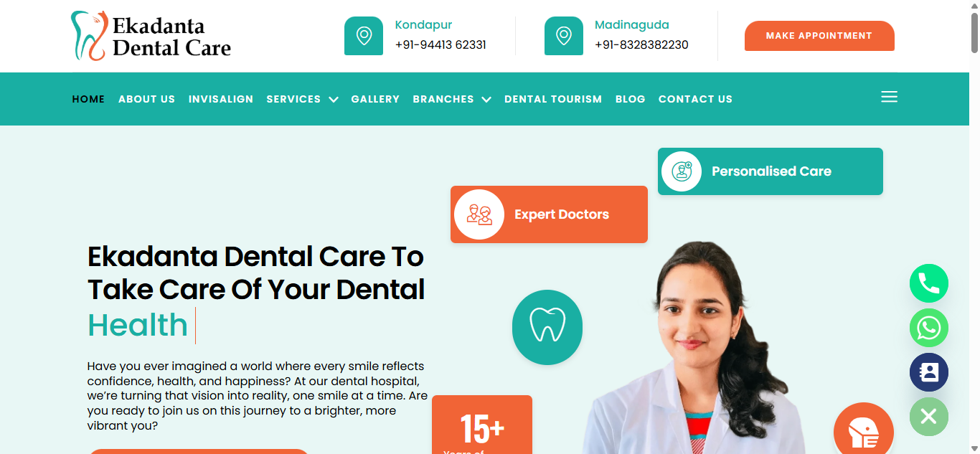
Task: Expand the Branches dropdown chevron
Action: pos(486,100)
